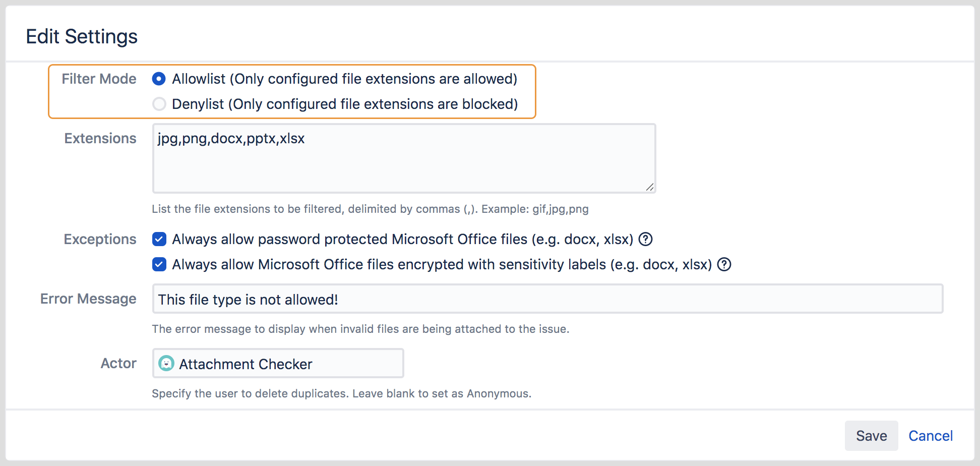Select the error message text

coord(248,299)
